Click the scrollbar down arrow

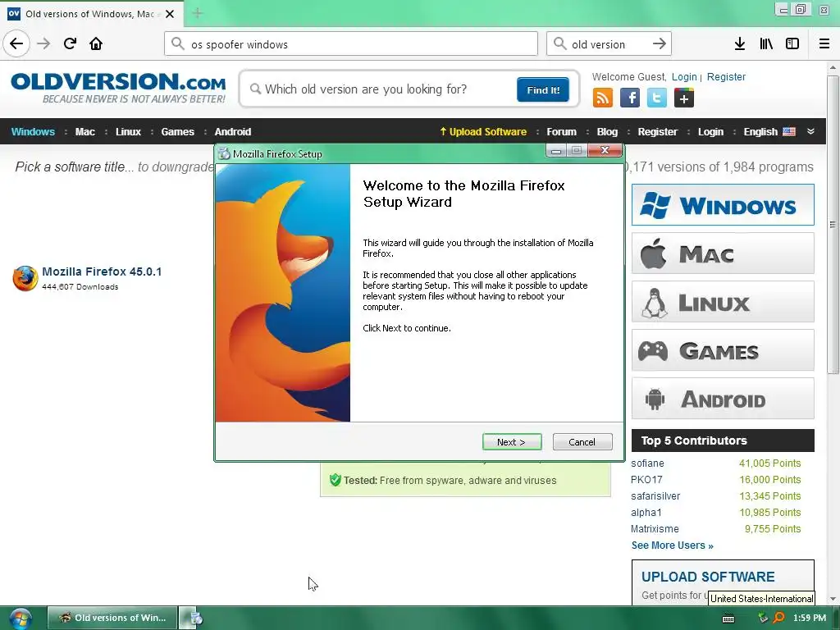(833, 599)
